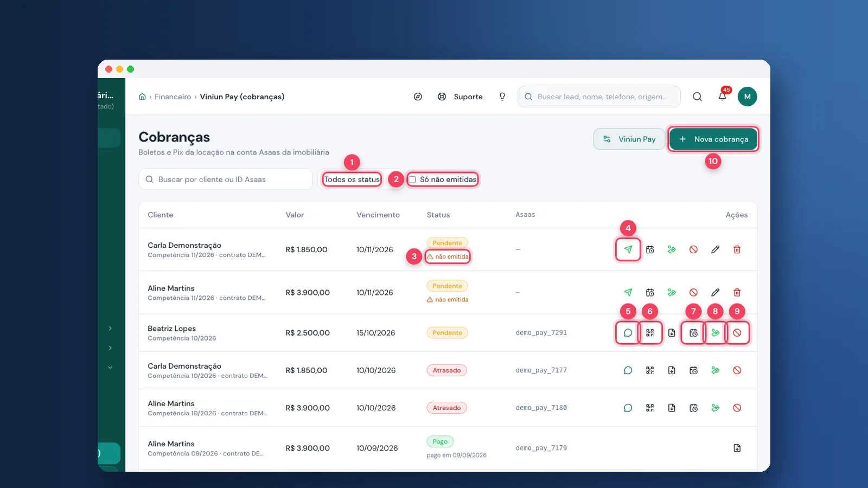Download the file for Beatriz Lopes' charge

[672, 333]
